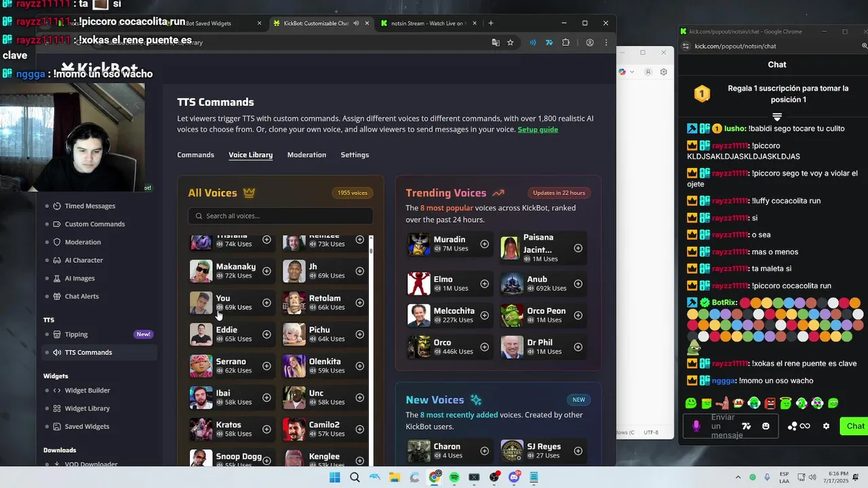Open Saved Widgets in sidebar
Screen dimensions: 868x488
point(87,426)
